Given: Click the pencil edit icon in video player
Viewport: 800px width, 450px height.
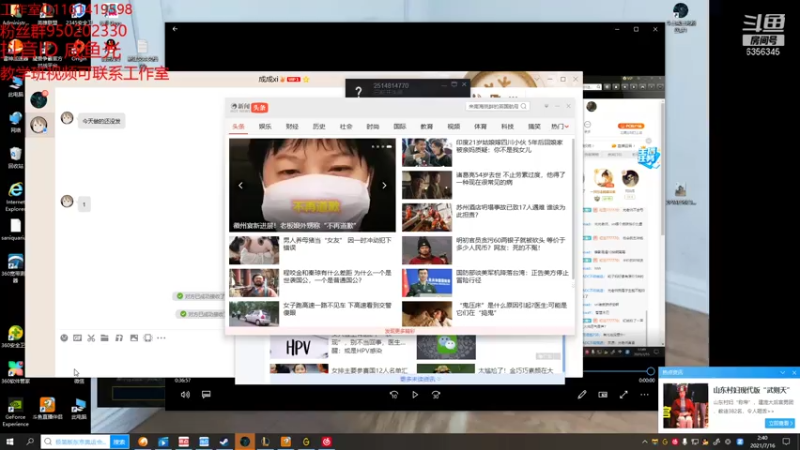Looking at the screenshot, I should point(582,394).
